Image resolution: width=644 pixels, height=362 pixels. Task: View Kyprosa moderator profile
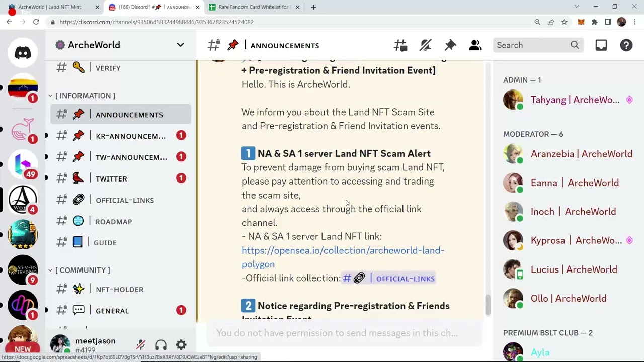point(569,240)
